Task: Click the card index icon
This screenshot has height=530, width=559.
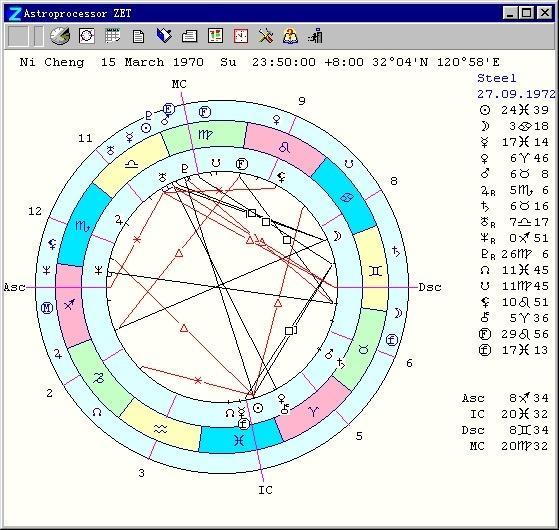Action: tap(189, 36)
